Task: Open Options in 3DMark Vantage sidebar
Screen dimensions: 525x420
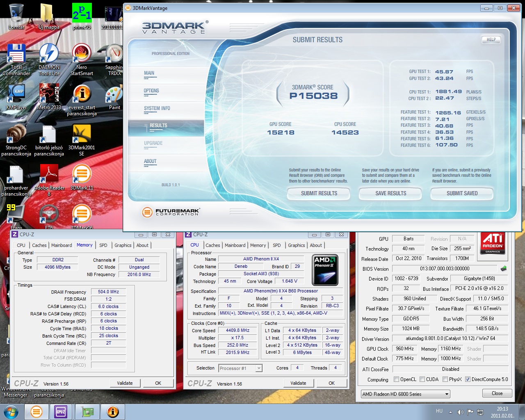Action: pyautogui.click(x=151, y=91)
